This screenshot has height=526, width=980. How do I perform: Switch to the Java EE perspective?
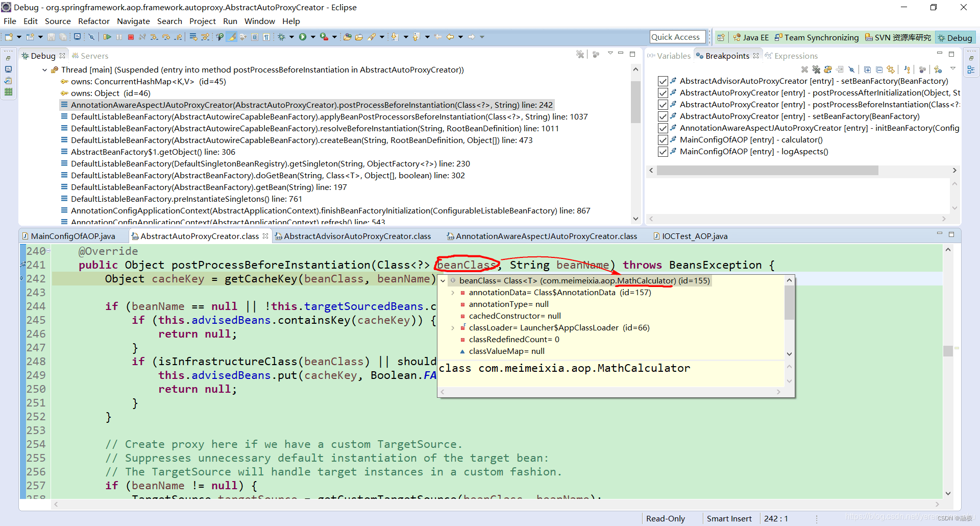pos(751,37)
